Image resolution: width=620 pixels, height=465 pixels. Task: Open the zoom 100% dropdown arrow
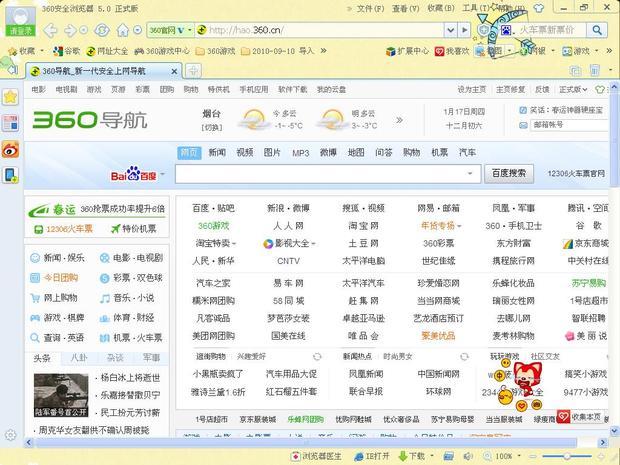click(x=518, y=456)
